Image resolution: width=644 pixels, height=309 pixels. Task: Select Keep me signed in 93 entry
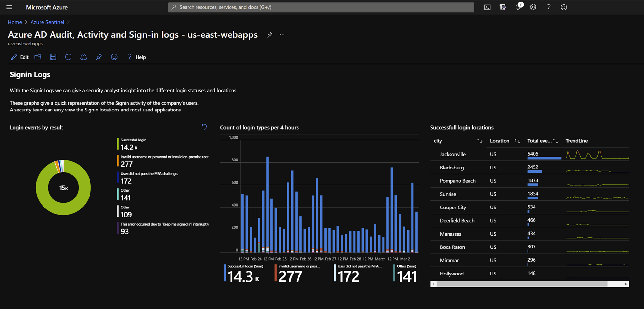tap(163, 228)
